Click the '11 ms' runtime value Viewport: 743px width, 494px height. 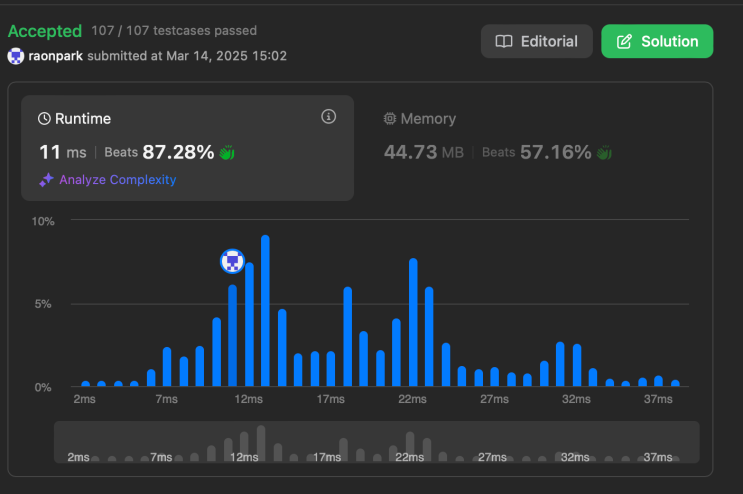pyautogui.click(x=63, y=152)
